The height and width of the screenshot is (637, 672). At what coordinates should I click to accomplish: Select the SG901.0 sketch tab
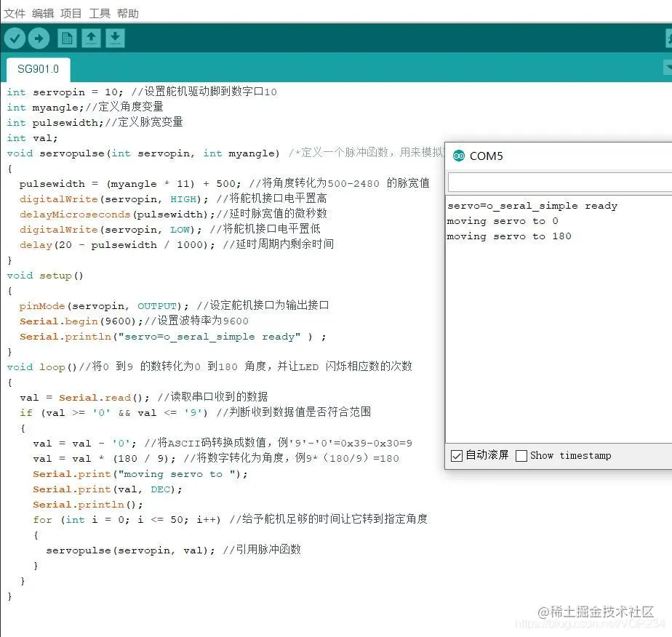pyautogui.click(x=38, y=69)
